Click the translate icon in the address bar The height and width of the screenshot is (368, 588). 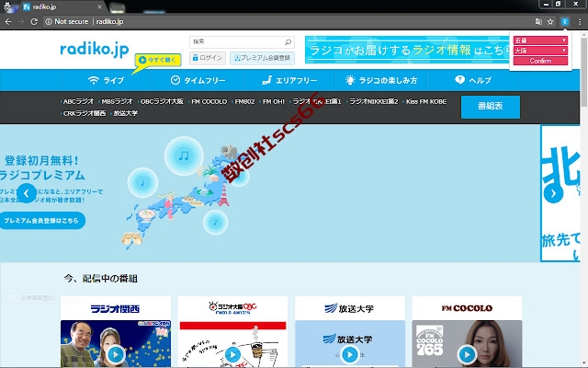538,22
